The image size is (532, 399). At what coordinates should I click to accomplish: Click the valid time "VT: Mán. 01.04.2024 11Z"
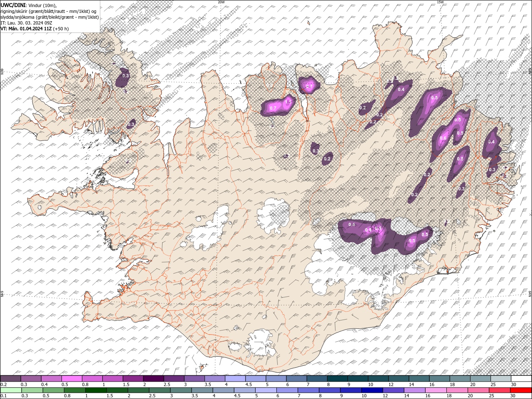[x=26, y=29]
